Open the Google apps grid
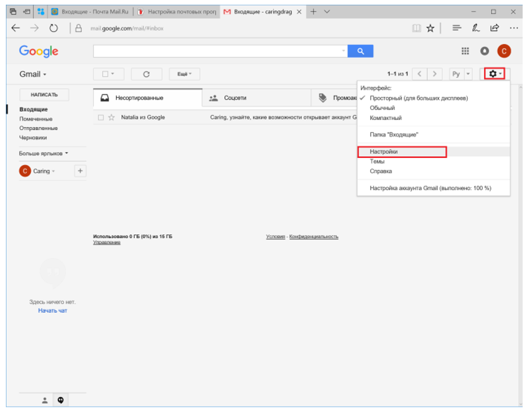Viewport: 532px width, 415px height. click(465, 52)
